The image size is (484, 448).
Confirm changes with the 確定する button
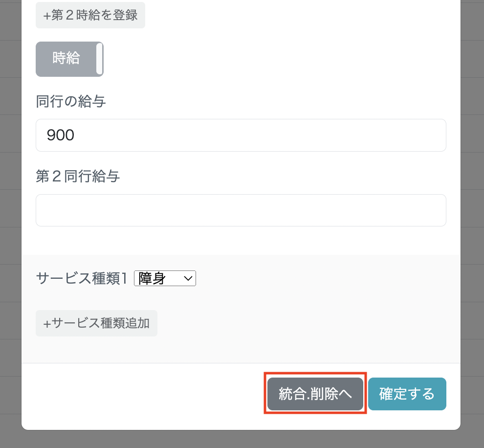click(x=407, y=394)
